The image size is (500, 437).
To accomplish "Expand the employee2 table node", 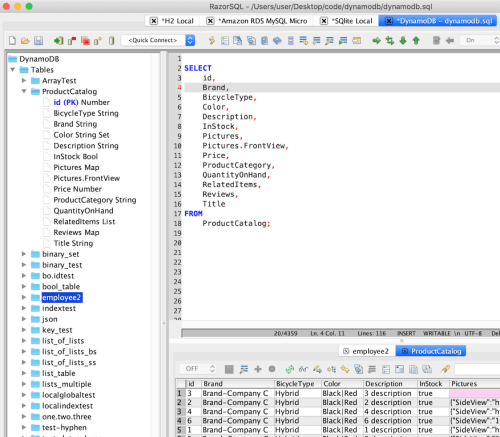I will click(x=24, y=297).
